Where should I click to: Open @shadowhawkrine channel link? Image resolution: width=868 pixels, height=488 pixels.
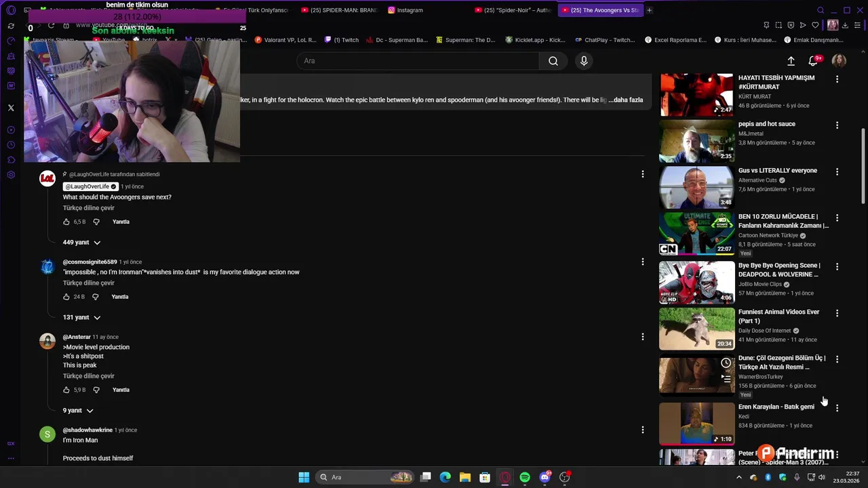(x=87, y=430)
